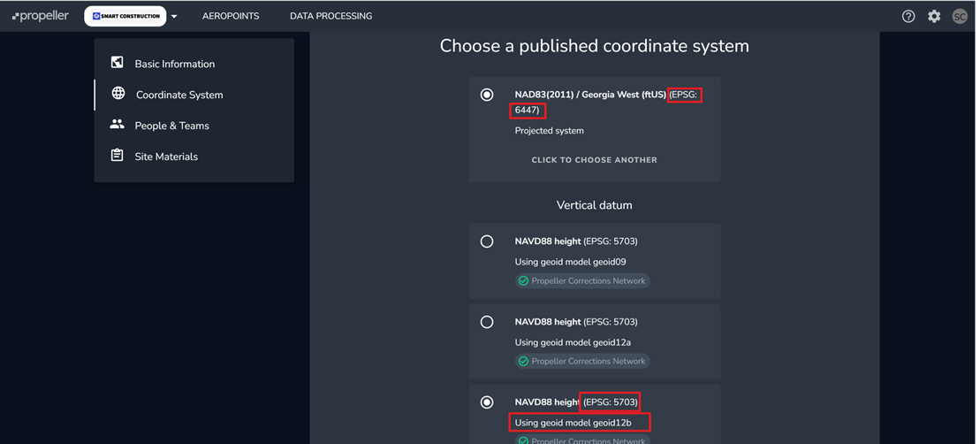
Task: Open the AeroPoints menu item
Action: (231, 16)
